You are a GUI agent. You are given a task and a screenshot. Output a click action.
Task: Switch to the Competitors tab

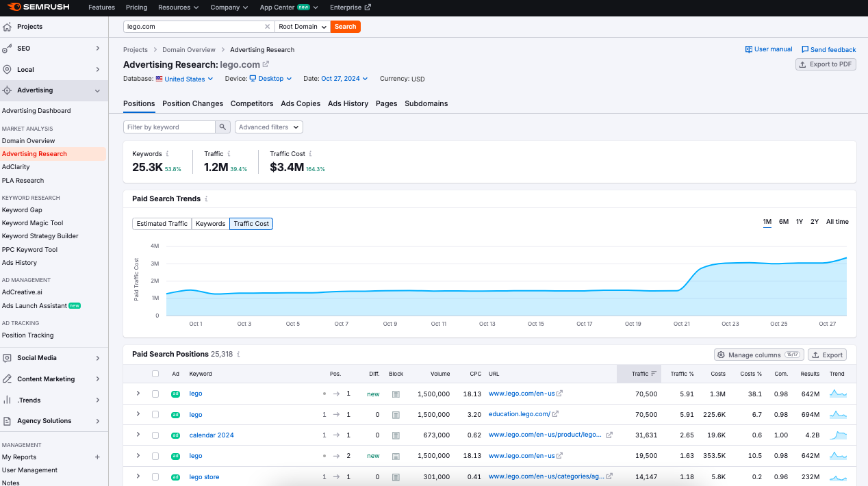252,104
